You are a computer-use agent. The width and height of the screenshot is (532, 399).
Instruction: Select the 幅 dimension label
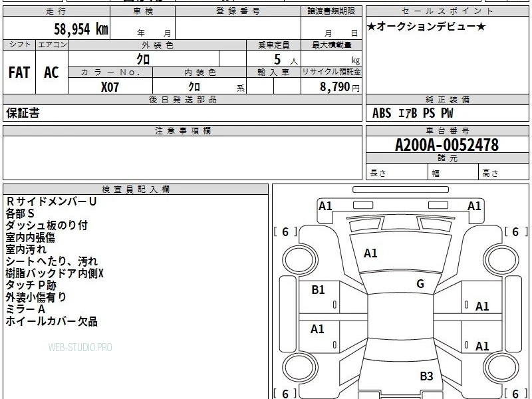click(x=436, y=174)
